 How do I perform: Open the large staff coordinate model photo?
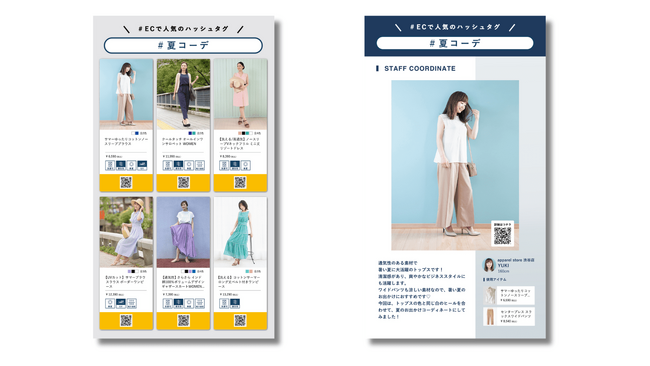click(x=455, y=165)
